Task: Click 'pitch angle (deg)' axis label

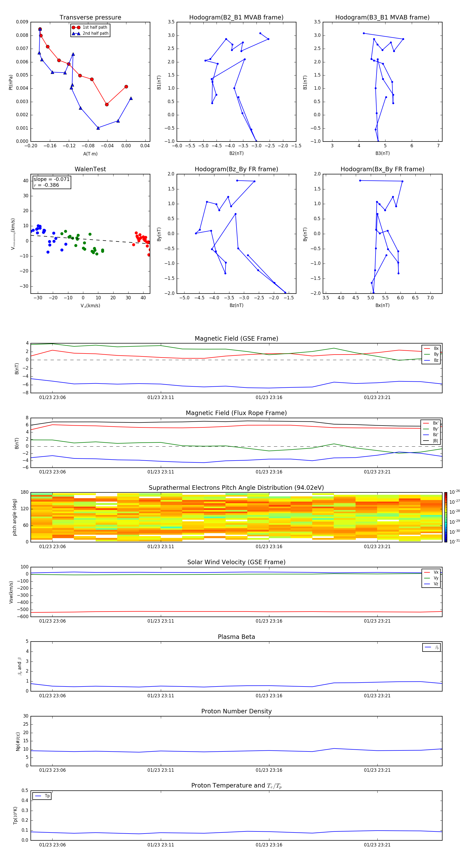Action: tap(14, 517)
